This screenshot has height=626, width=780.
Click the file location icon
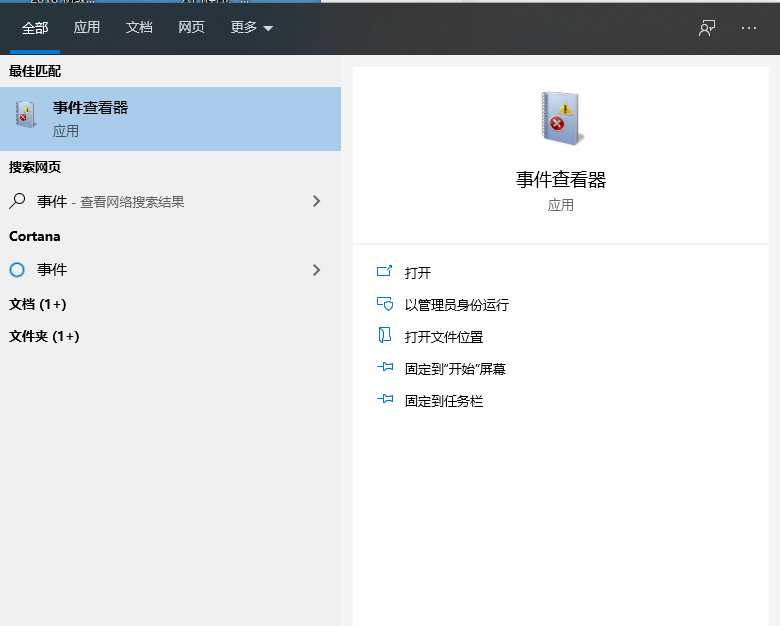[385, 335]
